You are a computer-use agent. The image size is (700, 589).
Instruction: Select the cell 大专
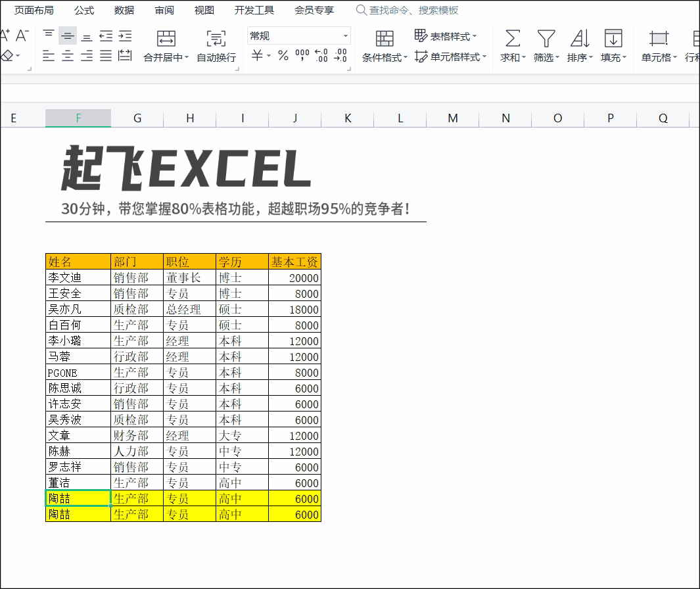243,435
